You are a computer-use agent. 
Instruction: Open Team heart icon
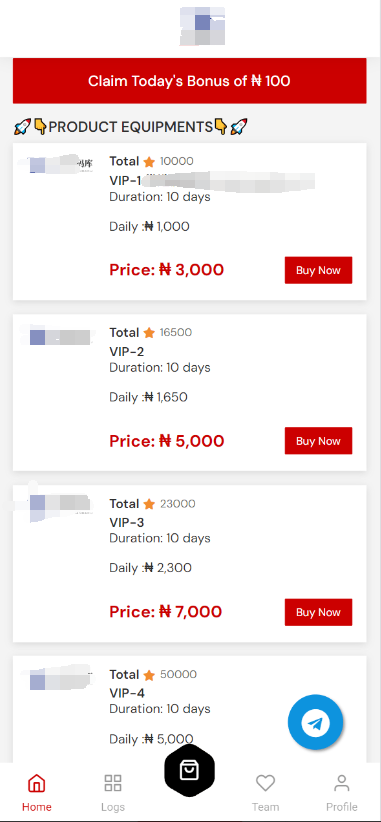(265, 783)
